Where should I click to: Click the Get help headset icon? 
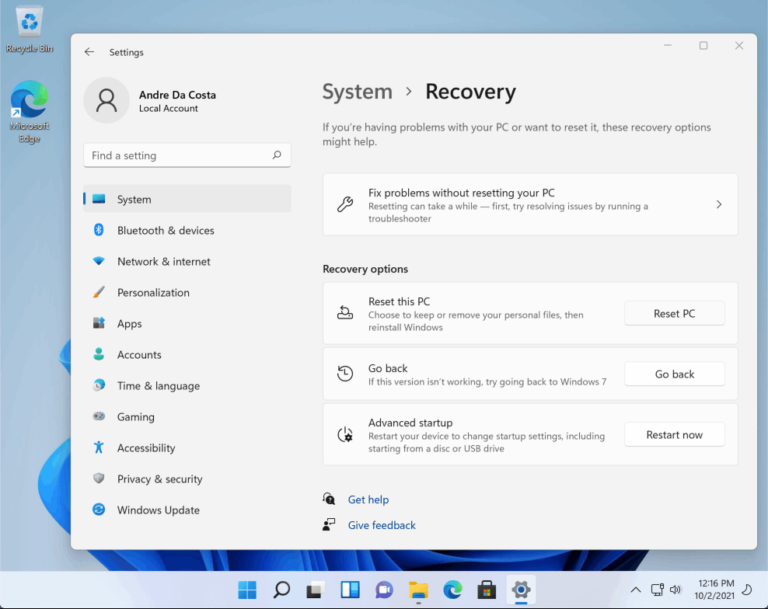[x=329, y=499]
